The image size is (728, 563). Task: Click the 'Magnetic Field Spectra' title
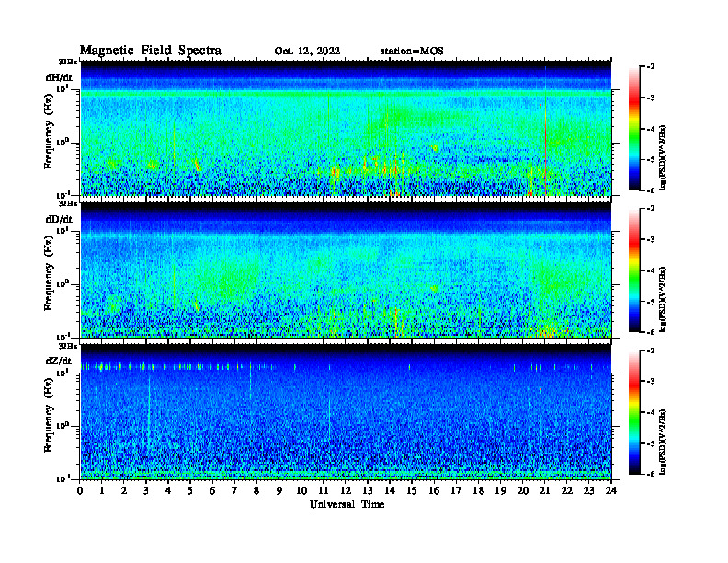151,51
